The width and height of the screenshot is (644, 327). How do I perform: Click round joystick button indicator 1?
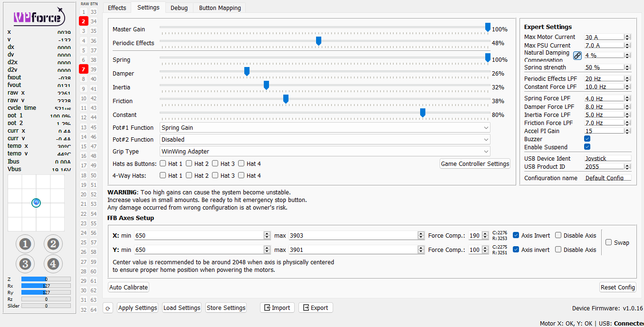[x=25, y=244]
